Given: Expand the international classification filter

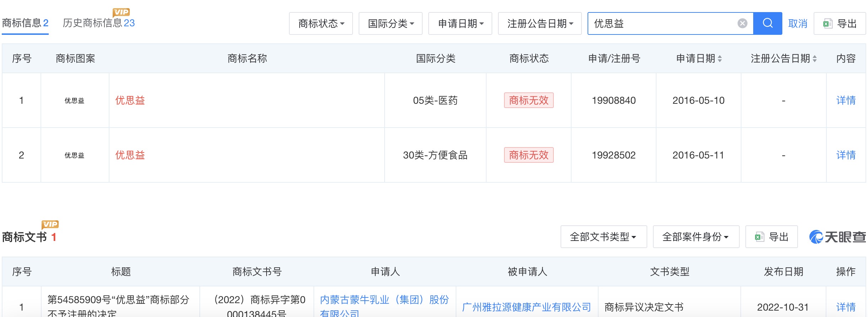Looking at the screenshot, I should pyautogui.click(x=390, y=23).
